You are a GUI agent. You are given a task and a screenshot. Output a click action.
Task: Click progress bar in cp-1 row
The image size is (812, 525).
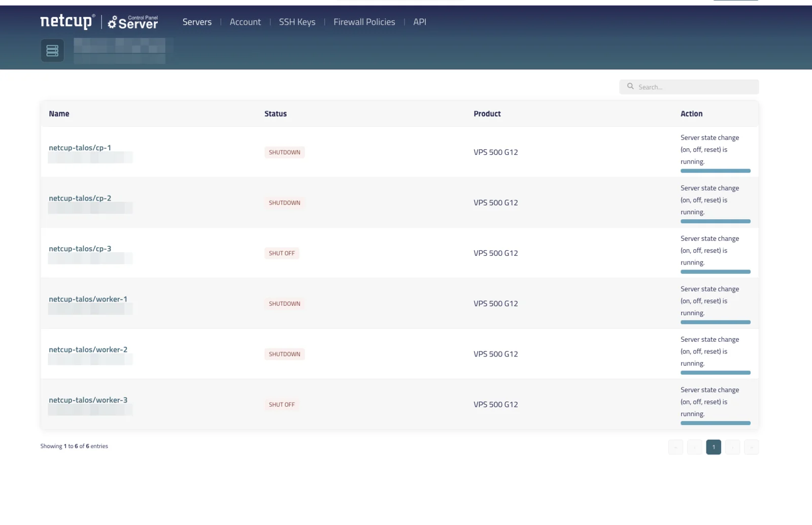click(x=715, y=171)
